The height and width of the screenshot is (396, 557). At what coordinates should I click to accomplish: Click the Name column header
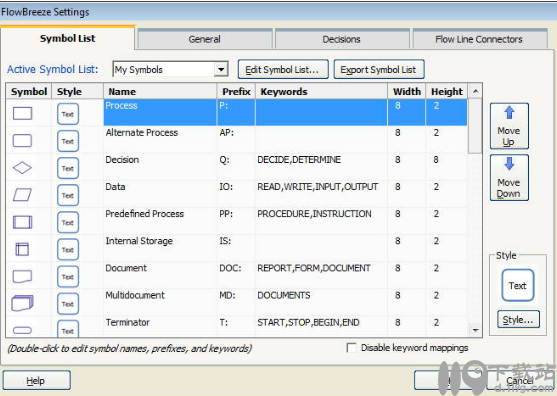click(160, 91)
